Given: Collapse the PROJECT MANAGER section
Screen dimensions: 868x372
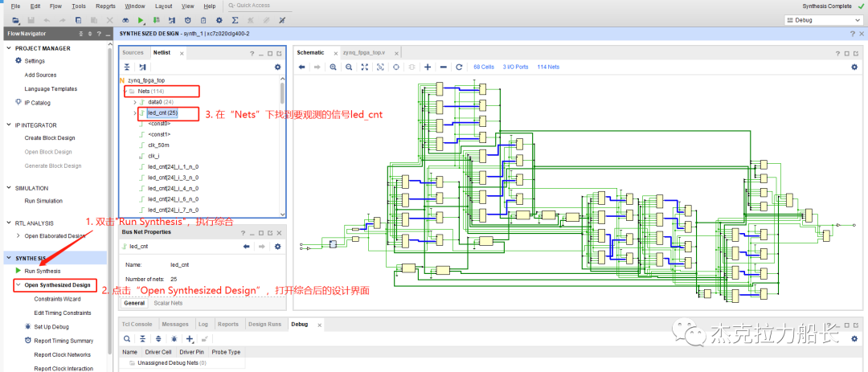Looking at the screenshot, I should pyautogui.click(x=10, y=48).
